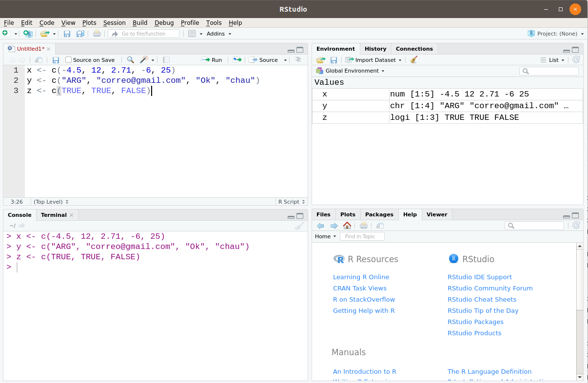Open the new file type dropdown arrow
This screenshot has width=588, height=383.
tap(16, 34)
